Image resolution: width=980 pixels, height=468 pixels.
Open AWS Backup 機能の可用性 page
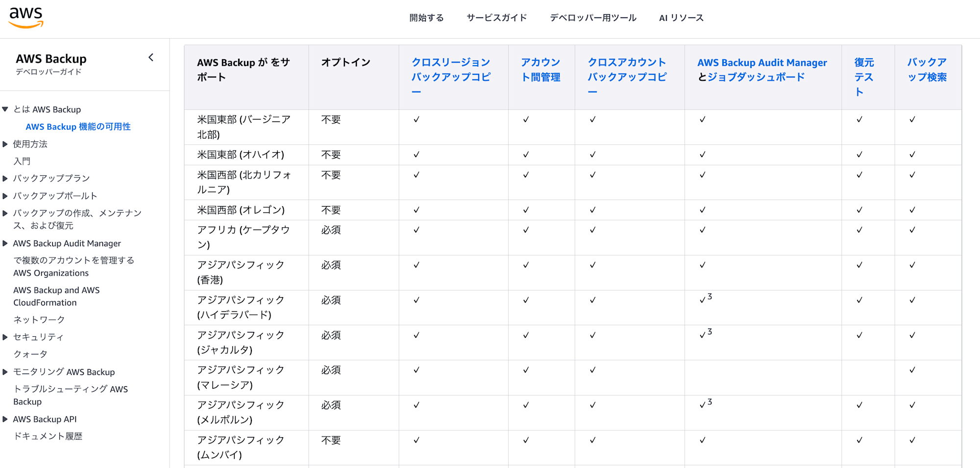click(78, 127)
